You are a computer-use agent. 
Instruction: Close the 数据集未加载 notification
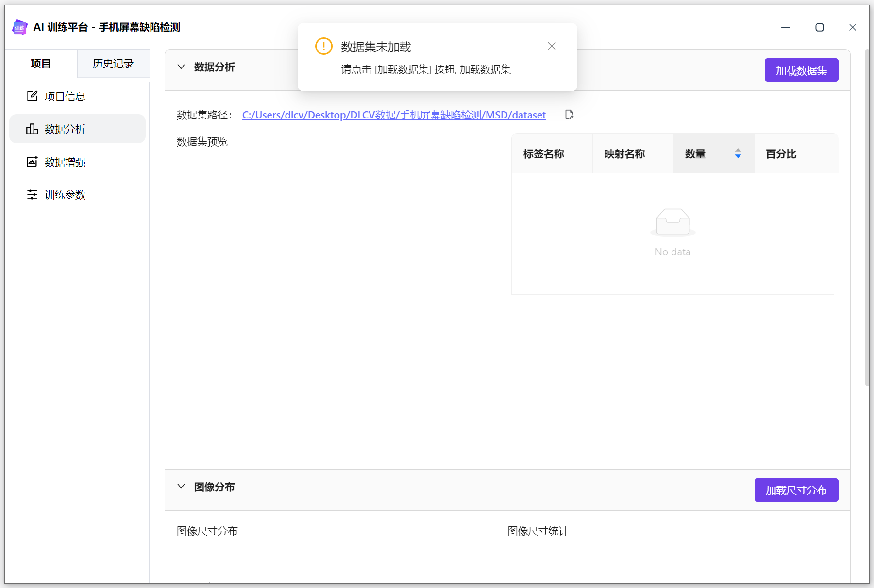[552, 46]
